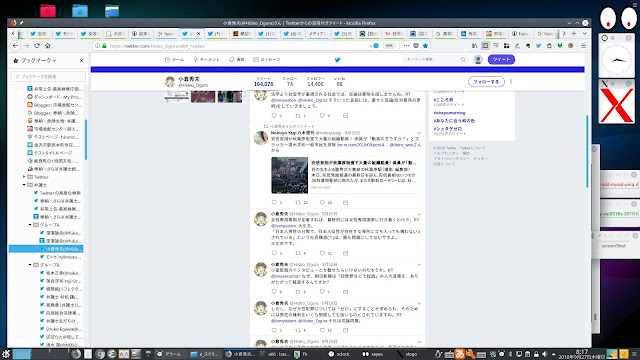Click the blue ツイート compose button
640x360 pixels.
(501, 60)
